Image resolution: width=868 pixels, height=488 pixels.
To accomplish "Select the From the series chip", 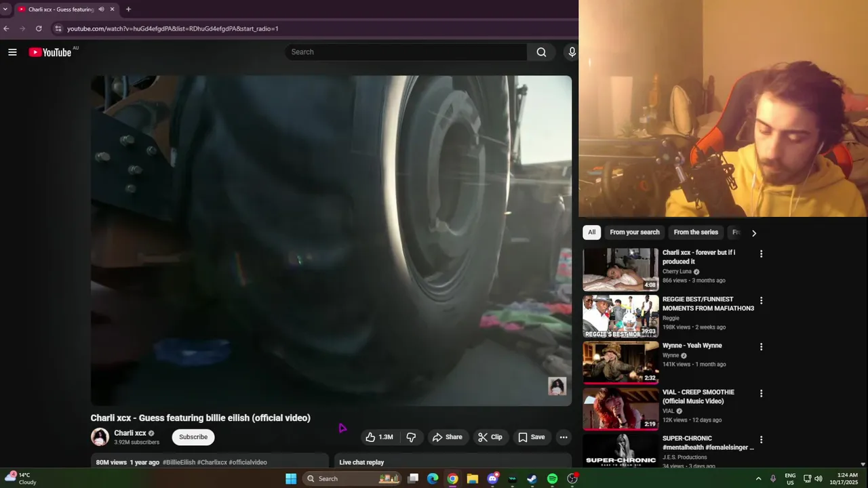I will [696, 232].
